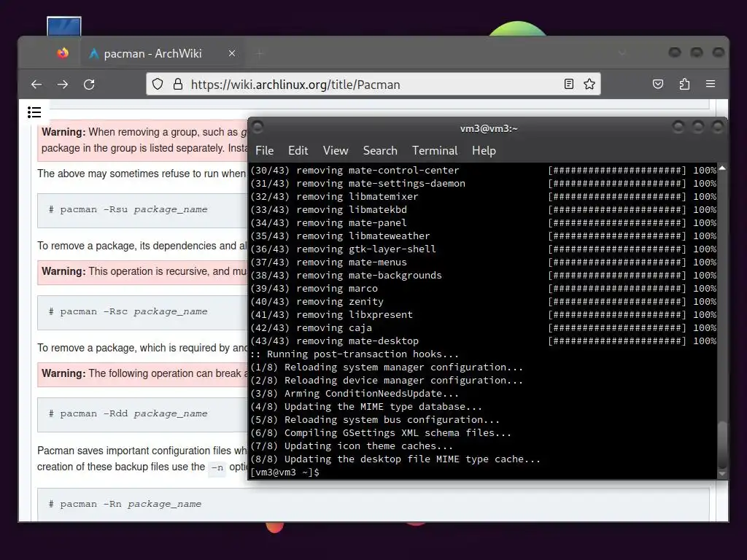The image size is (747, 560).
Task: Click the 'pacman -Rsc package_name' code block
Action: (x=143, y=312)
